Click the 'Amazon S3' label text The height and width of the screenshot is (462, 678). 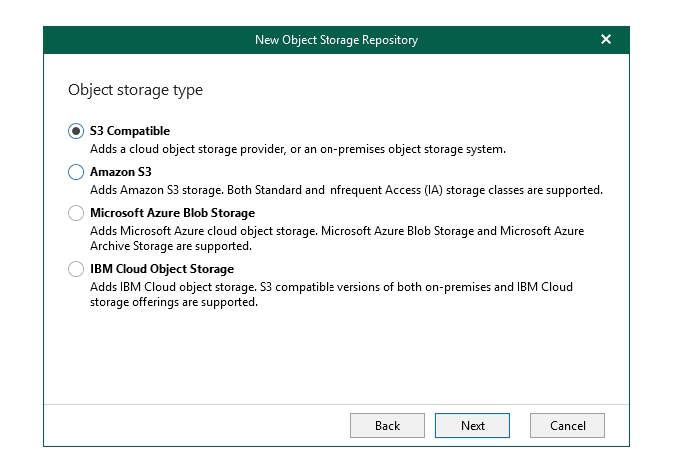point(121,172)
